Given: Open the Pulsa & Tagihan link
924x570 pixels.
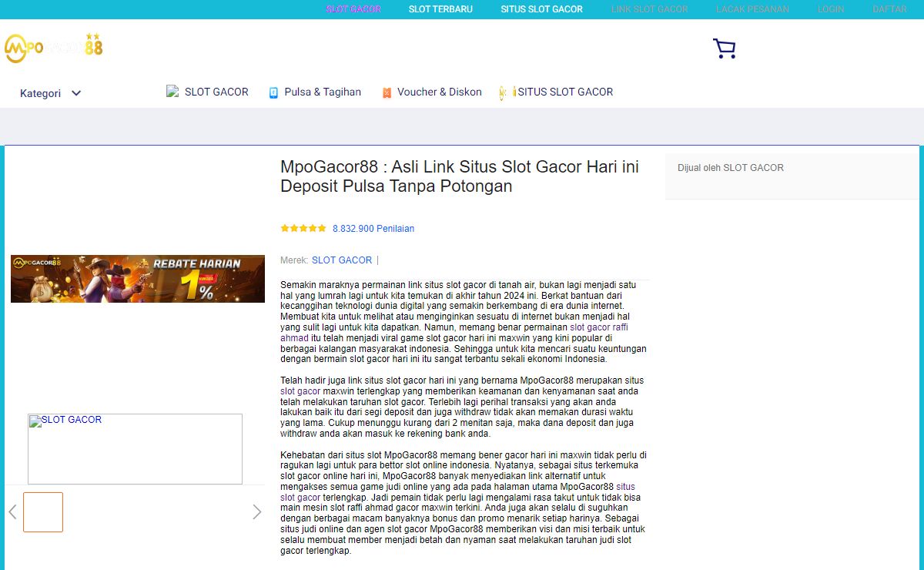Looking at the screenshot, I should tap(323, 92).
